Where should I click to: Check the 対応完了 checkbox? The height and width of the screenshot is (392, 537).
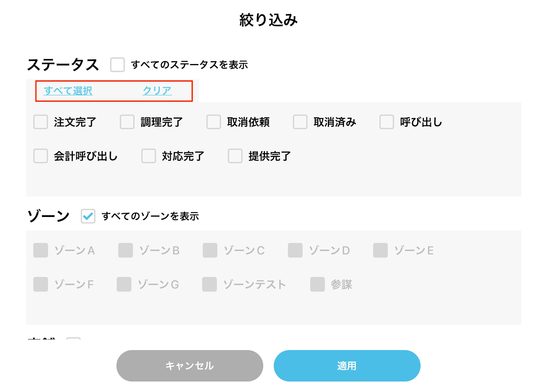149,156
